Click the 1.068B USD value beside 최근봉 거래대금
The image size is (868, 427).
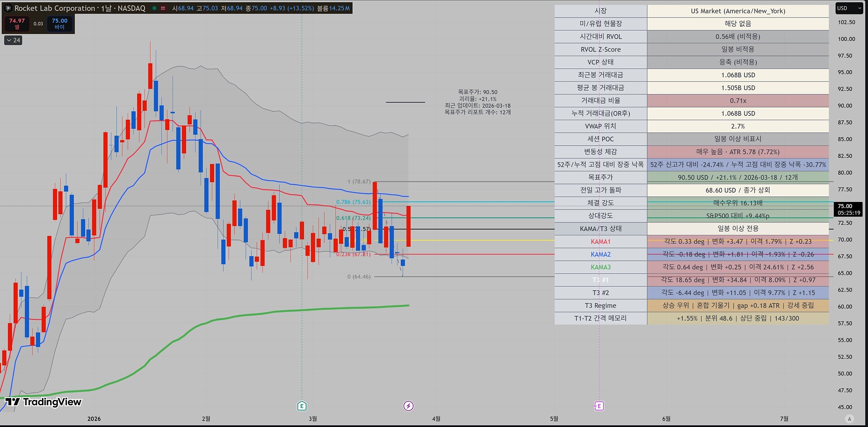[x=738, y=75]
